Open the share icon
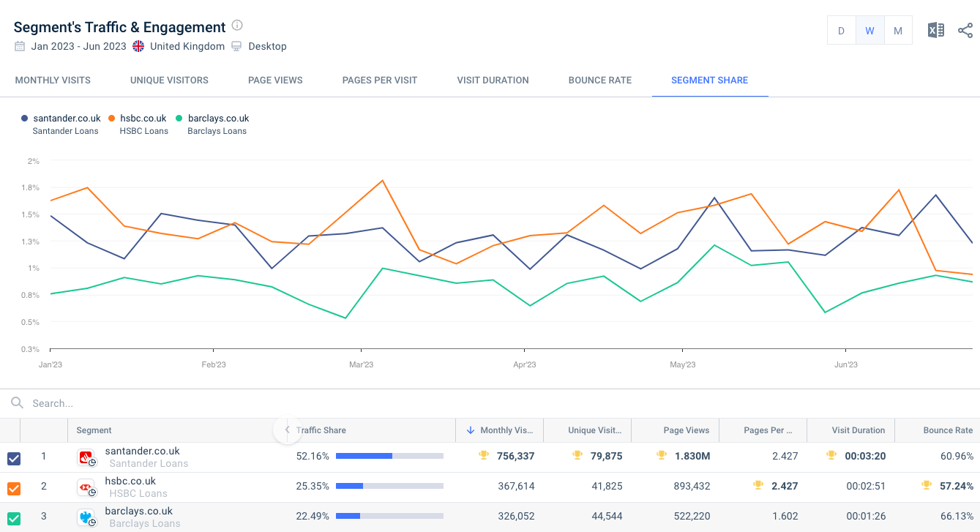 (x=965, y=30)
